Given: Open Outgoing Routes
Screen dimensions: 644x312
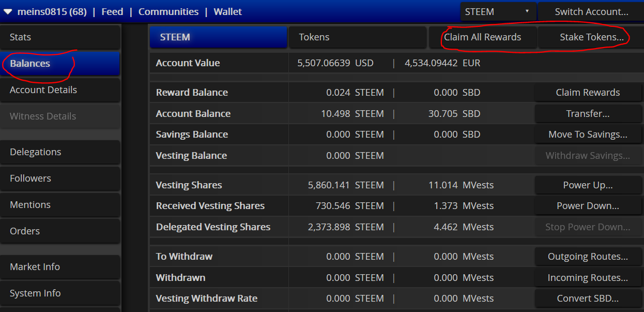Looking at the screenshot, I should click(x=588, y=257).
